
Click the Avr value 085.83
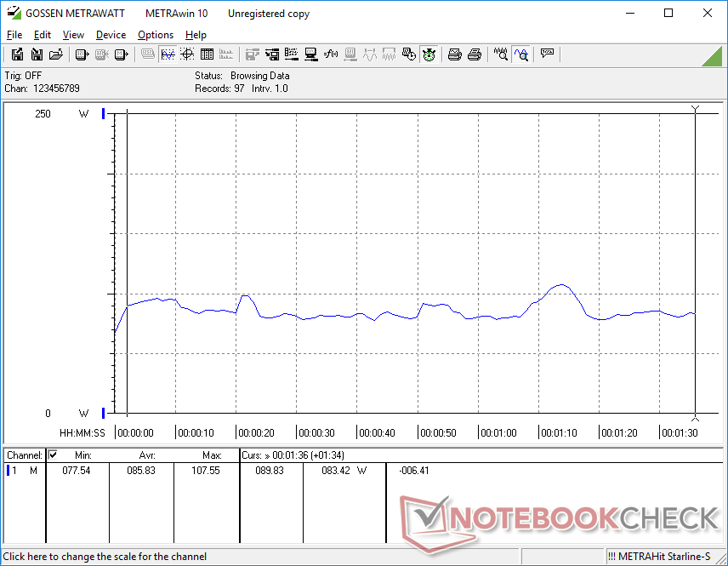[141, 471]
